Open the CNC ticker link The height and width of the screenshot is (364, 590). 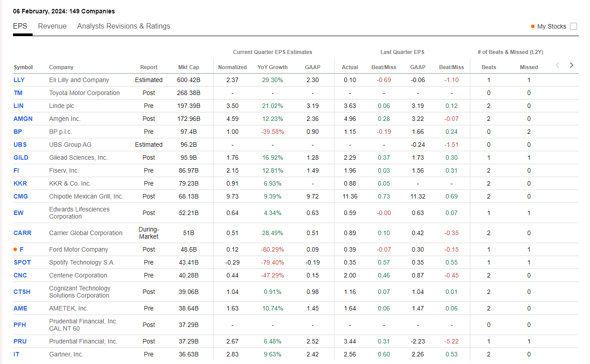click(x=20, y=275)
